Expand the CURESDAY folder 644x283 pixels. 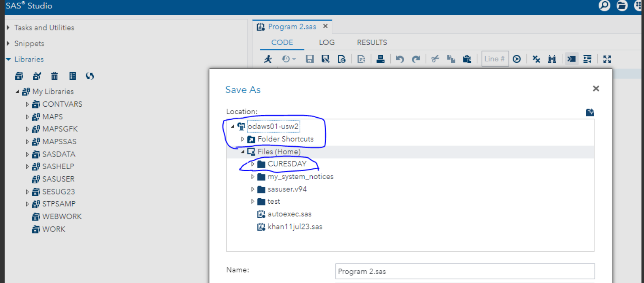(x=252, y=164)
